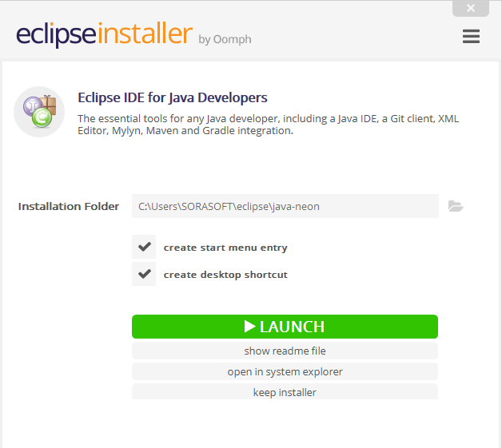Click the Installation Folder path field
Screen dimensions: 502x448
pos(285,206)
